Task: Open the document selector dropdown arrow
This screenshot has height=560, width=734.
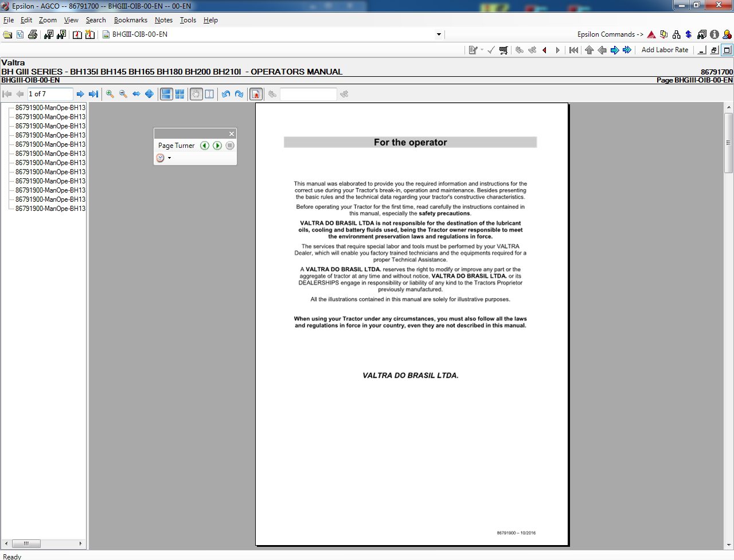Action: point(439,34)
